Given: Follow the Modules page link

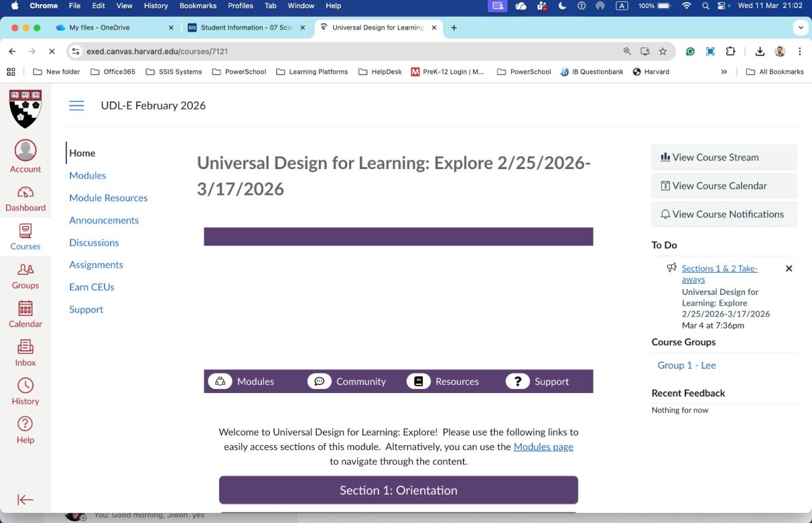Looking at the screenshot, I should pyautogui.click(x=543, y=447).
